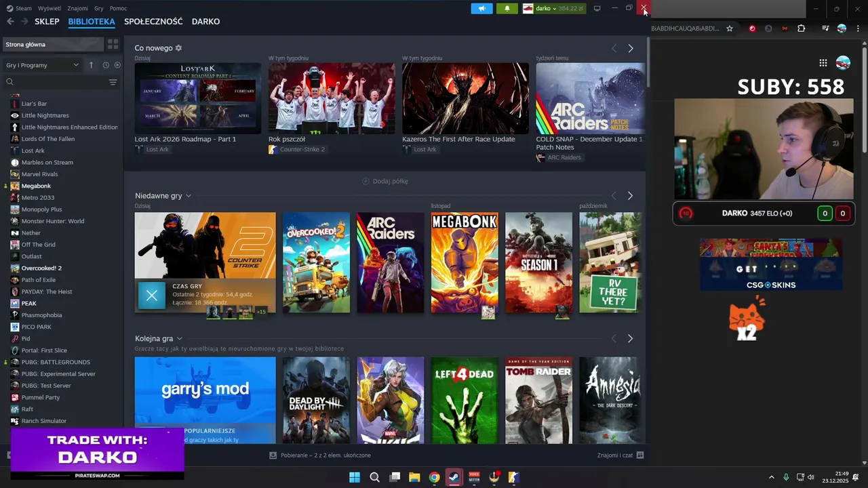Expand Niedawne gry shelf dropdown
This screenshot has width=868, height=488.
pyautogui.click(x=189, y=196)
